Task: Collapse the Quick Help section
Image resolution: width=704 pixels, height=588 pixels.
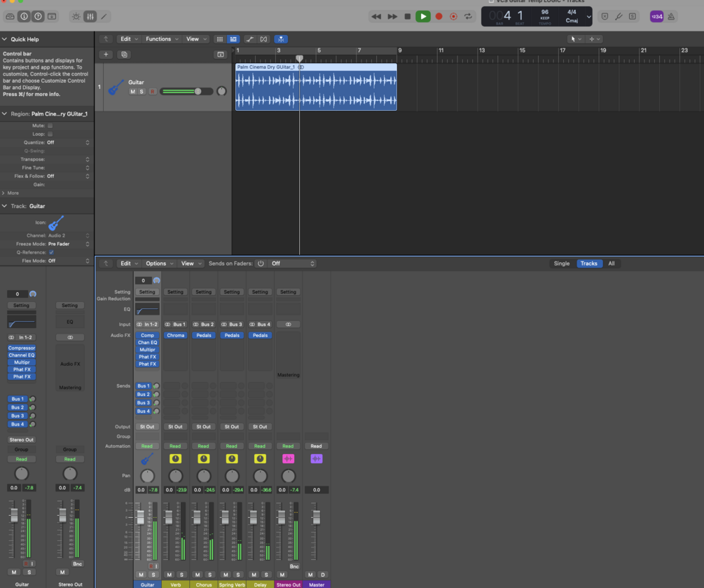Action: pos(4,39)
